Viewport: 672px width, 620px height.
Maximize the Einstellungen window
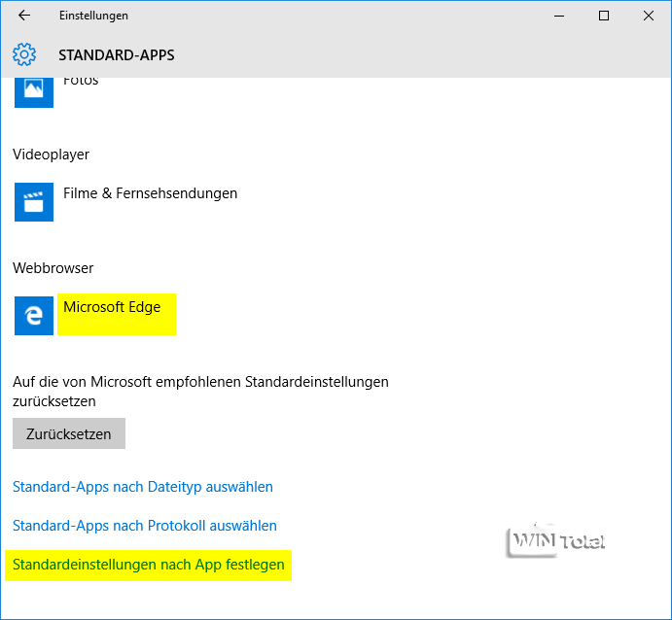pyautogui.click(x=604, y=16)
